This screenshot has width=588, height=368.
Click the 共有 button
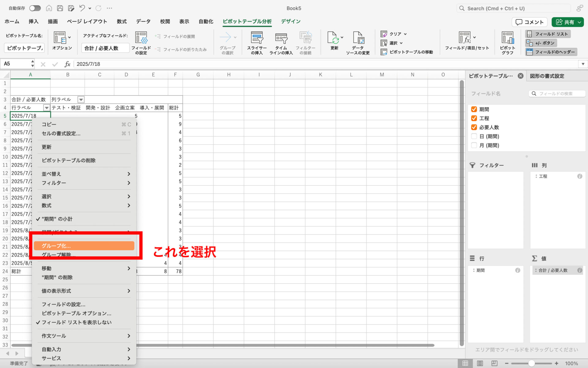click(x=565, y=22)
